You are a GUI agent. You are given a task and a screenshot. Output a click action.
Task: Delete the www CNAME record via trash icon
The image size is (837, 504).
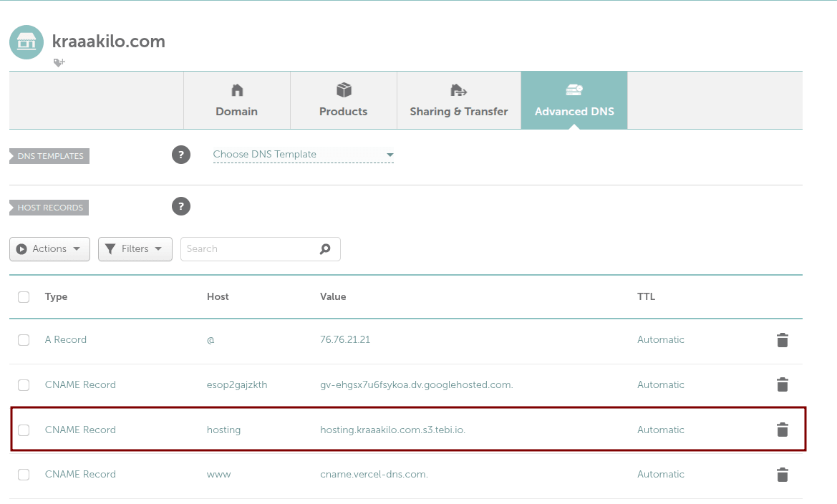pos(782,475)
